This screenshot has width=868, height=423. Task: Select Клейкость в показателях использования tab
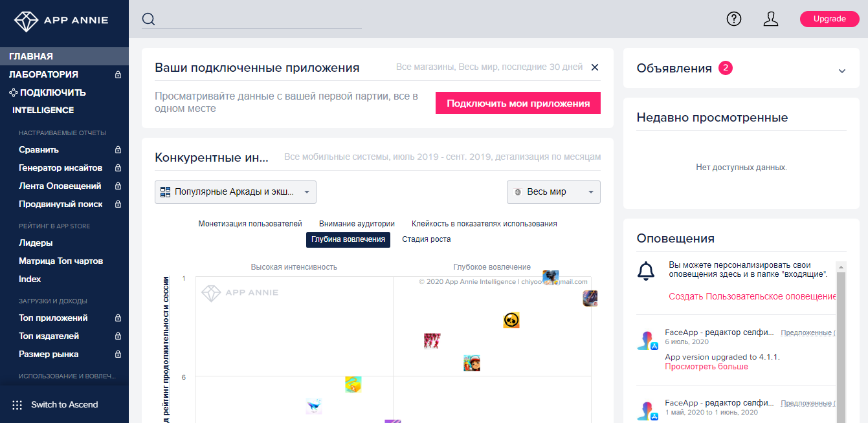(484, 224)
